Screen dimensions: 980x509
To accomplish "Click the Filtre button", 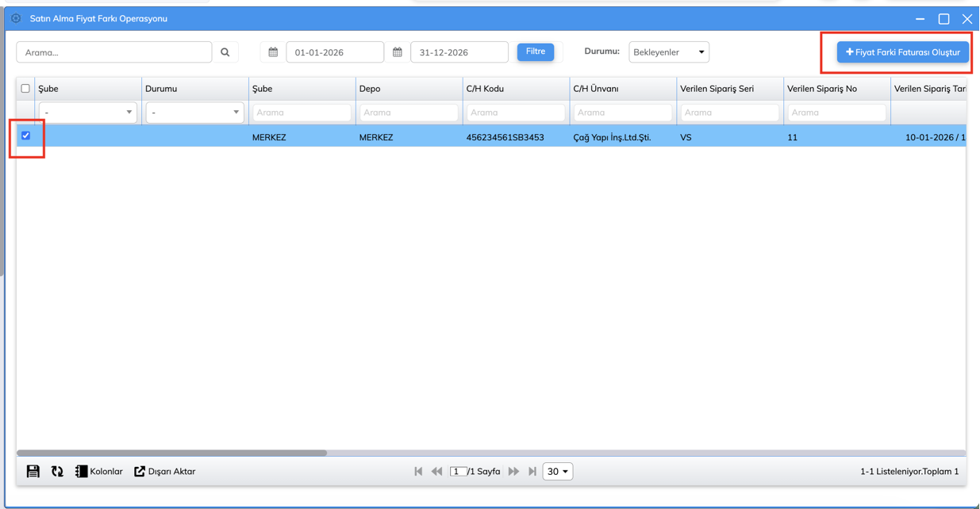I will click(x=536, y=52).
